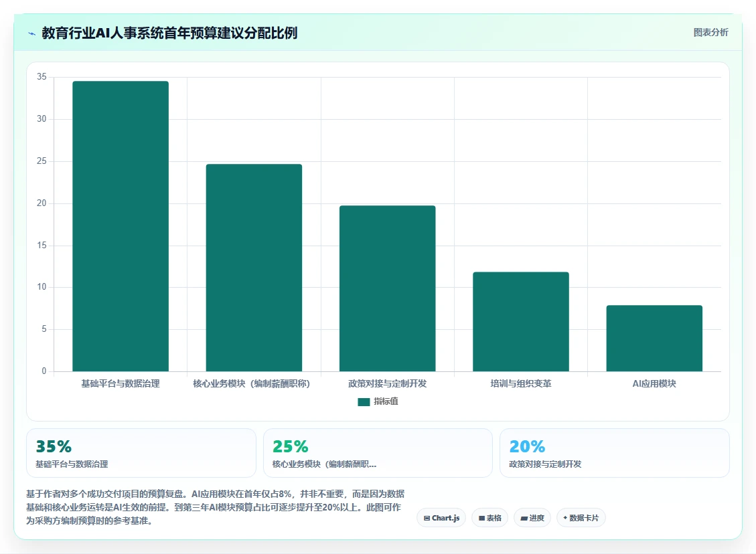Click the 基础平台与数据治理 bar
Viewport: 756px width, 554px height.
click(121, 226)
